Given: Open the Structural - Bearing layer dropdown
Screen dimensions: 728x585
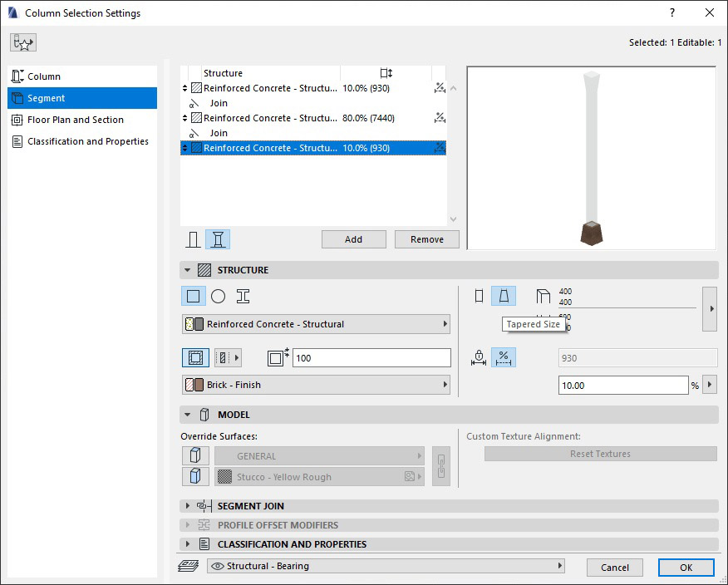Looking at the screenshot, I should 386,566.
